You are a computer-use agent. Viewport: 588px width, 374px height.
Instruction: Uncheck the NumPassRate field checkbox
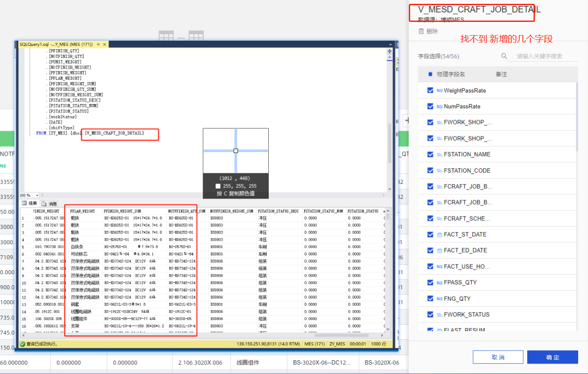pyautogui.click(x=430, y=106)
